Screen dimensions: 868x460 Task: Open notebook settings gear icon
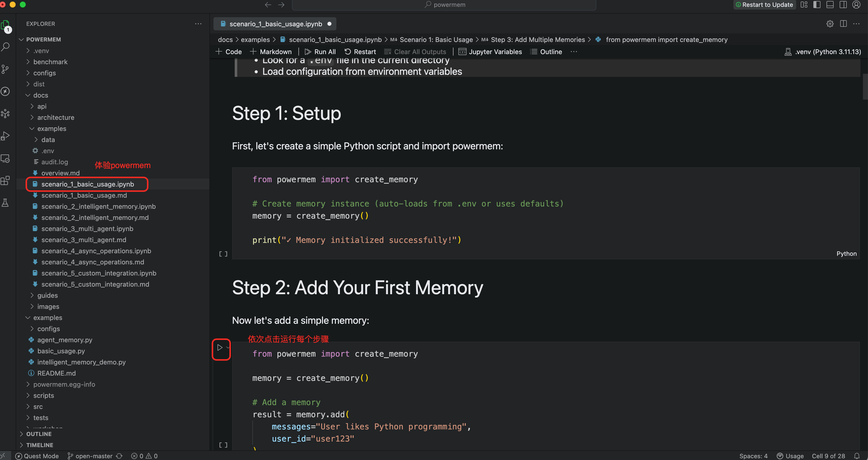[830, 24]
